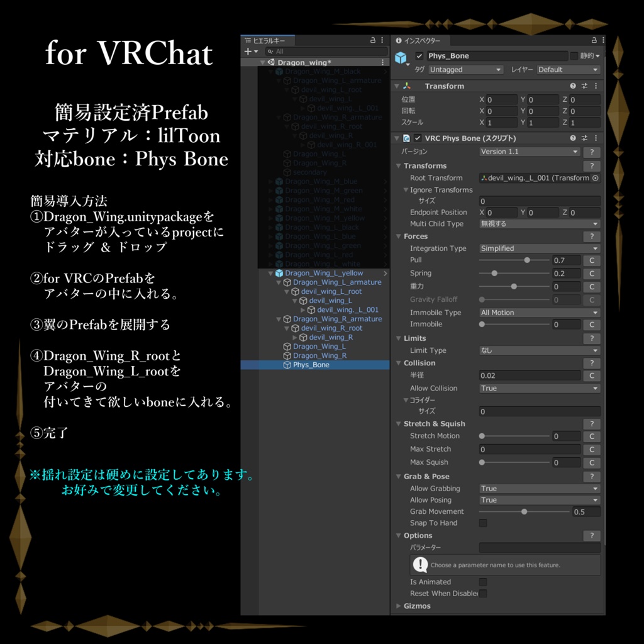
Task: Open the Default layer dropdown
Action: pyautogui.click(x=569, y=70)
